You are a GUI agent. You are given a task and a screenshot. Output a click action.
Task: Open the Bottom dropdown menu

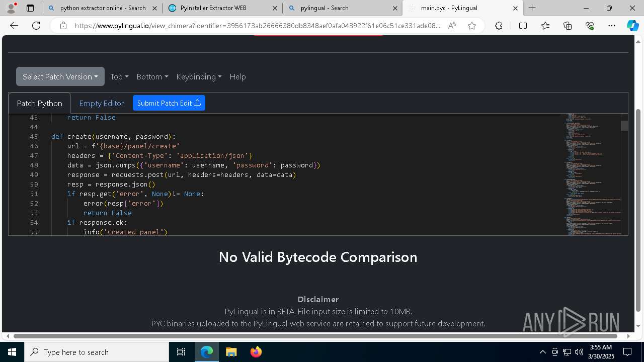click(152, 76)
